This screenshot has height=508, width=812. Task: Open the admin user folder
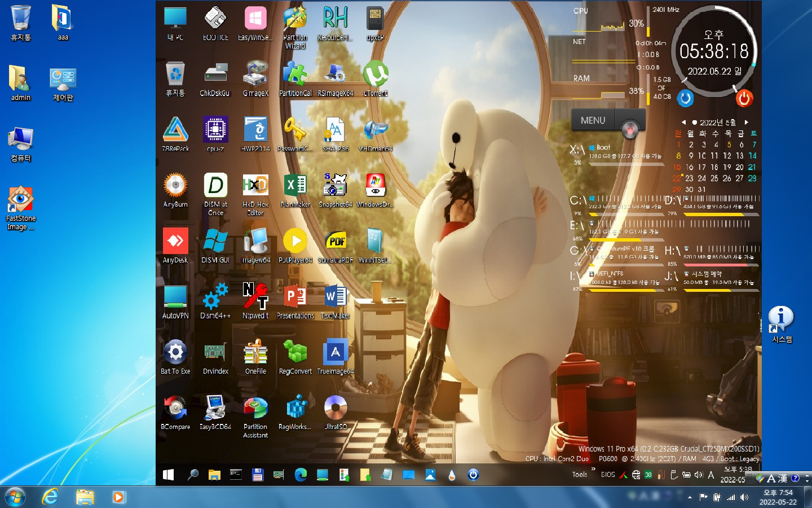coord(21,82)
